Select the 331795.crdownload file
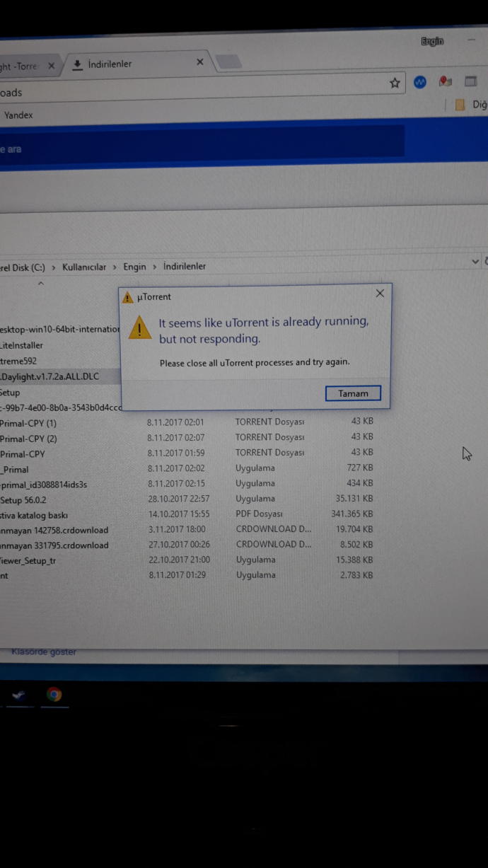Image resolution: width=488 pixels, height=868 pixels. click(x=54, y=545)
